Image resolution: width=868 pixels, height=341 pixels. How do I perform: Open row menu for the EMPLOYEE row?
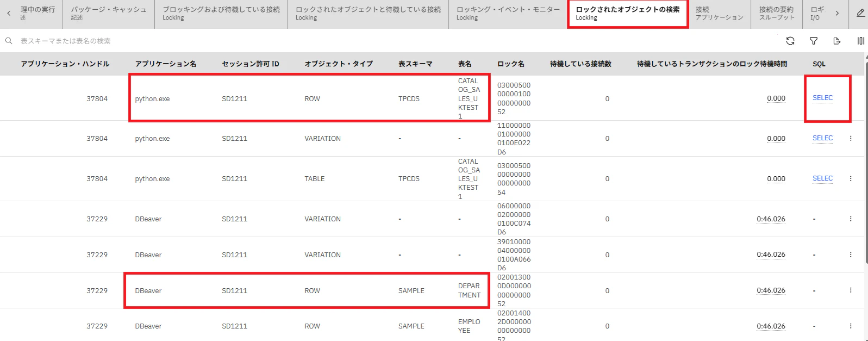[851, 326]
